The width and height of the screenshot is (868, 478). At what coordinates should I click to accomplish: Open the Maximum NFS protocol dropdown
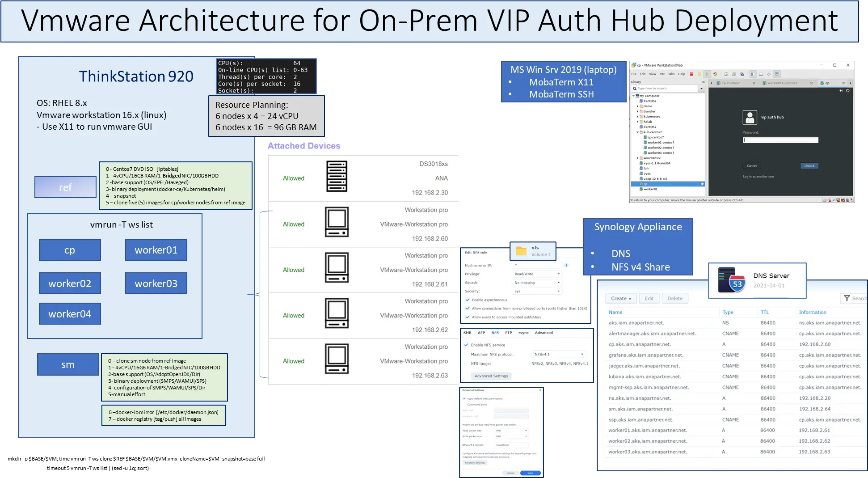[x=559, y=354]
